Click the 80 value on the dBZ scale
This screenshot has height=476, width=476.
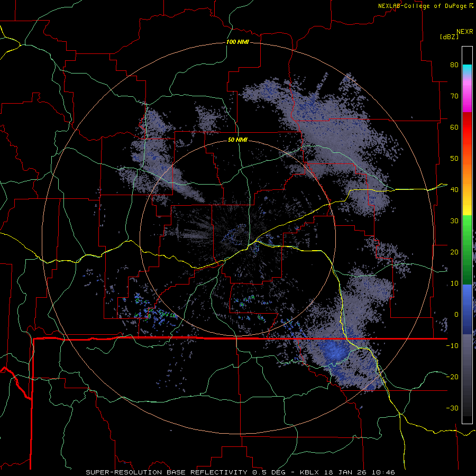point(454,65)
